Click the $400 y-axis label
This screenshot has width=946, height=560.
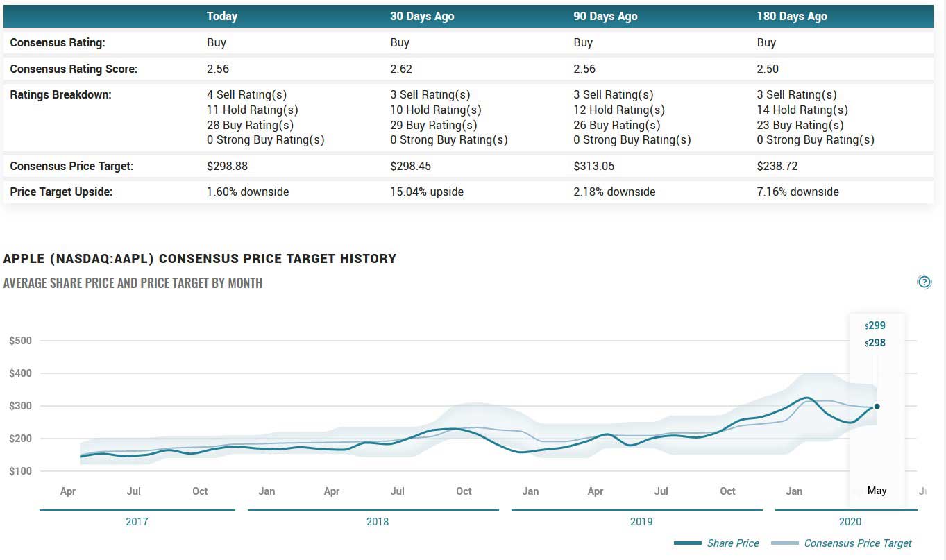21,373
